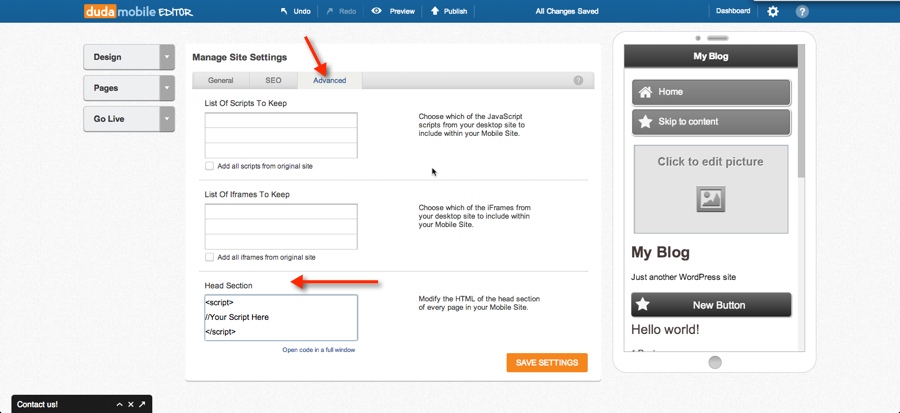Click the Head Section code text area
The image size is (900, 413).
(281, 318)
